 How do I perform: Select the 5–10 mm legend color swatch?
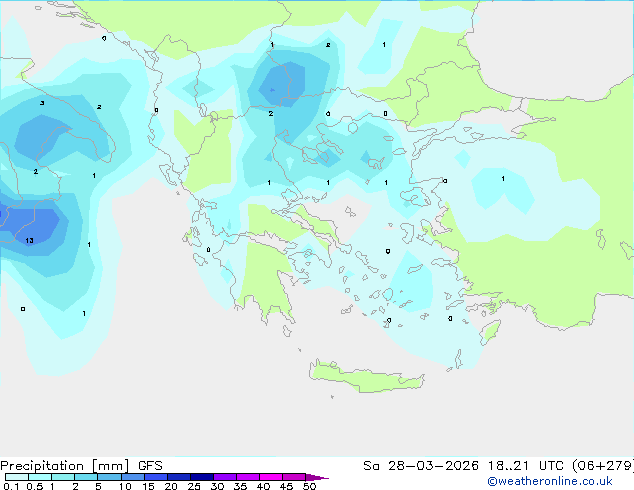109,477
